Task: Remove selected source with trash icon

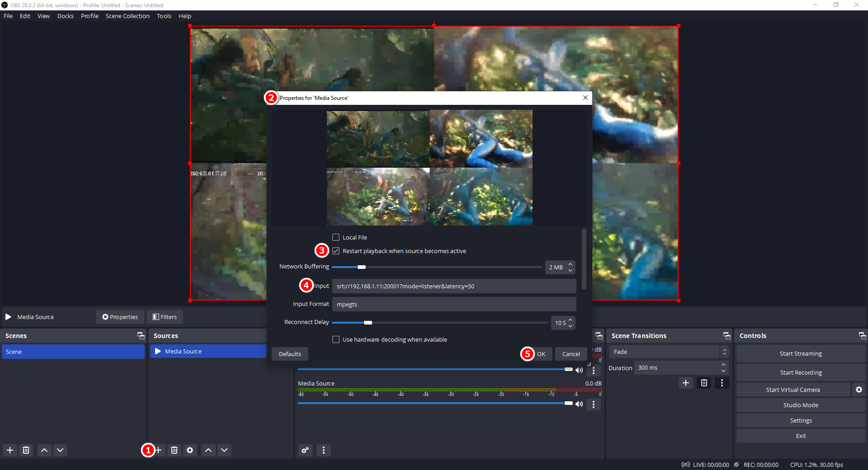Action: 174,450
